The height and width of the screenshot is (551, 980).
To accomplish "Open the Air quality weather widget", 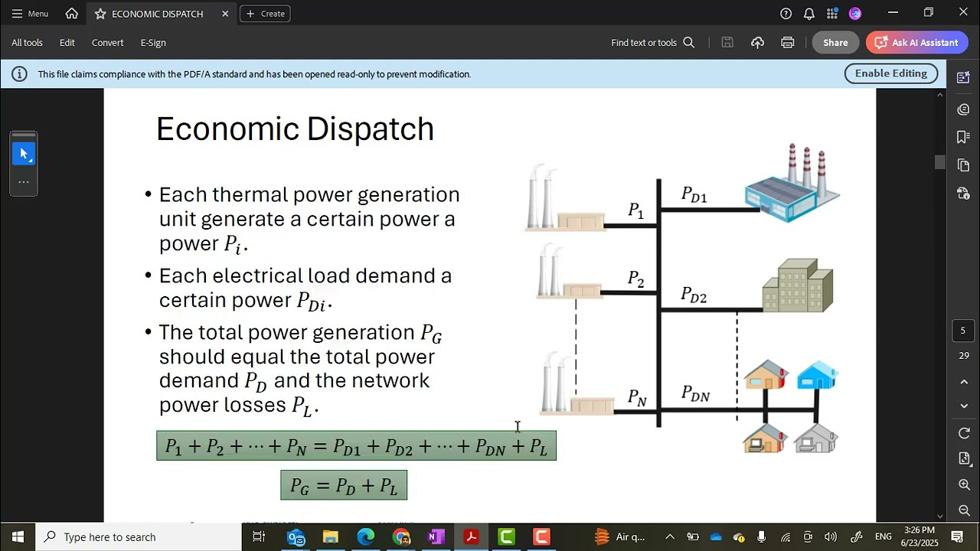I will coord(620,537).
